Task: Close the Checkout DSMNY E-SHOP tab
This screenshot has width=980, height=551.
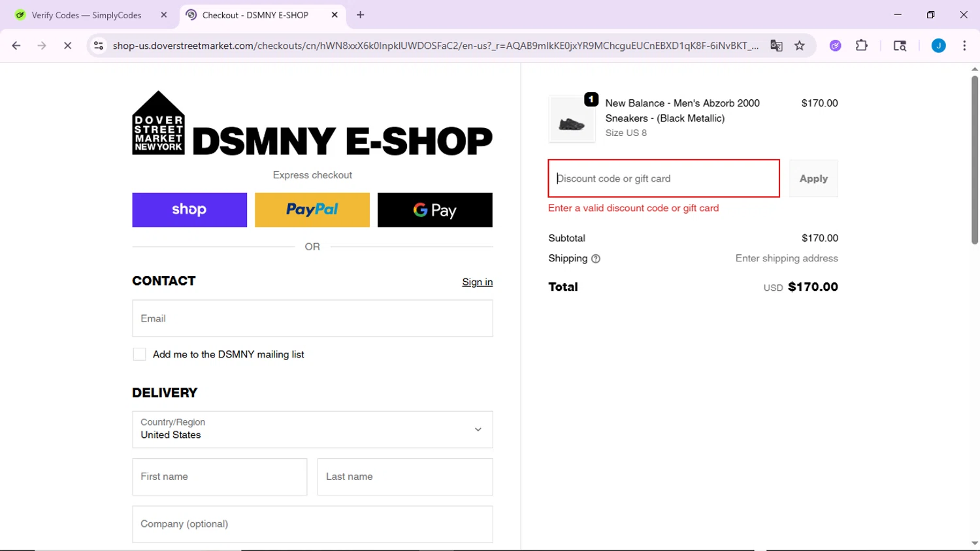Action: 335,15
